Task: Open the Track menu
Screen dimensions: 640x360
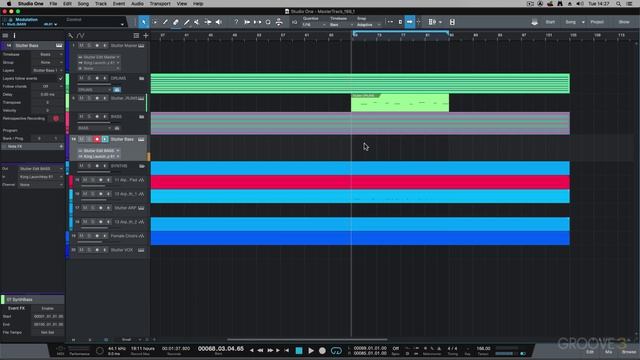Action: pos(101,4)
